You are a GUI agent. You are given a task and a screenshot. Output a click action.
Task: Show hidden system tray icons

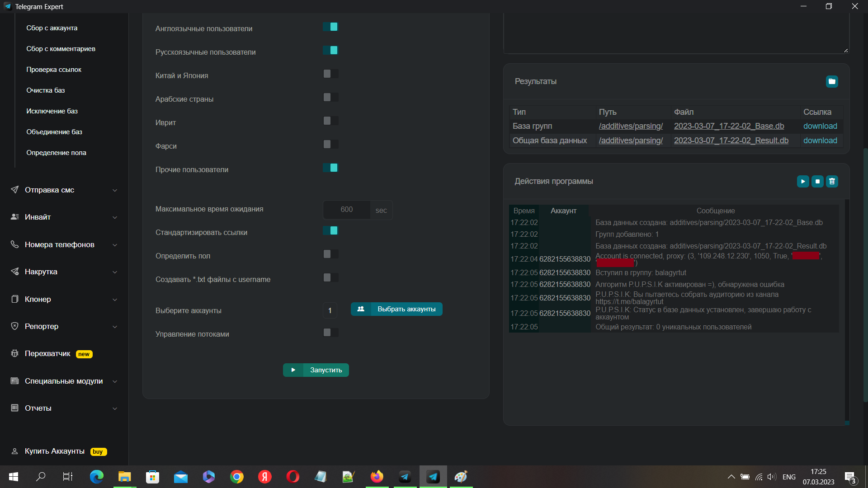point(731,477)
